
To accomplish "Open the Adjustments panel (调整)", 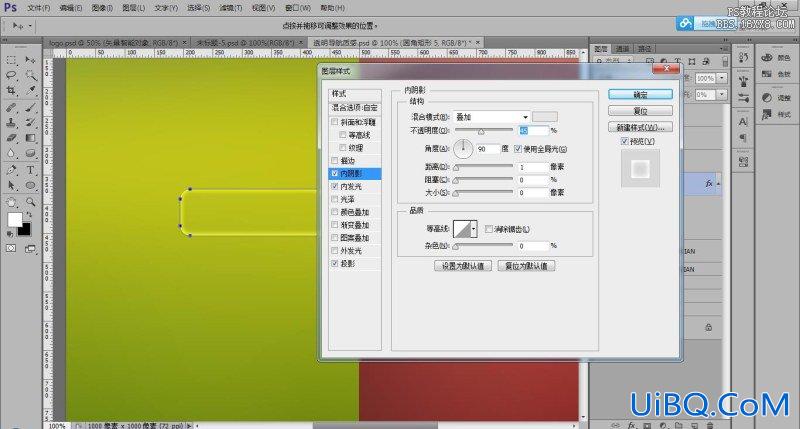I will [x=776, y=98].
